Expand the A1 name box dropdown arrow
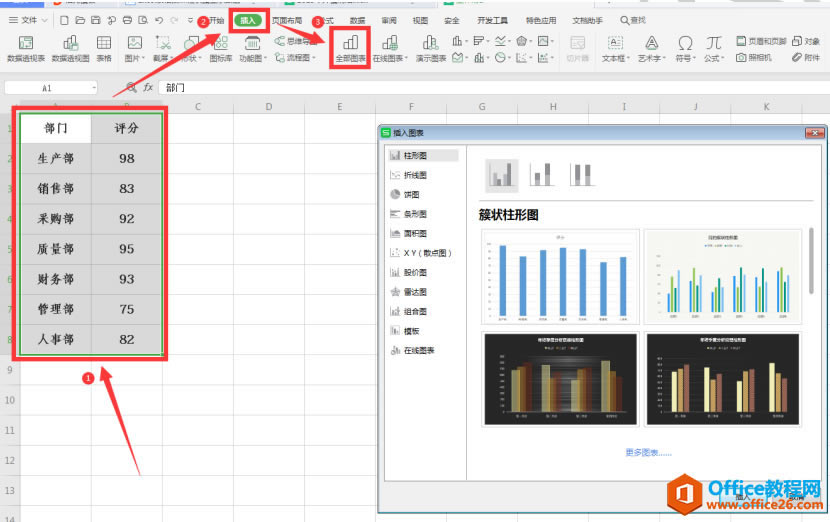Screen dimensions: 830x522 point(94,88)
